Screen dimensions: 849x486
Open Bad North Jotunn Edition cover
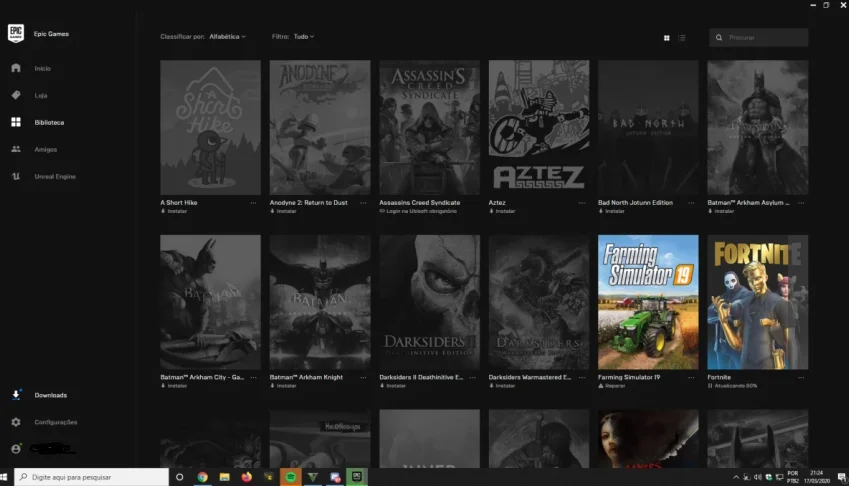[648, 127]
